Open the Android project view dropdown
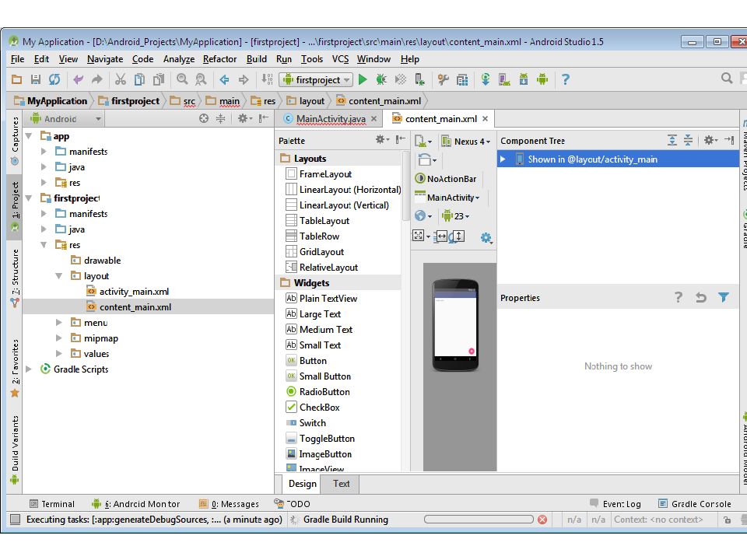747x560 pixels. (65, 118)
